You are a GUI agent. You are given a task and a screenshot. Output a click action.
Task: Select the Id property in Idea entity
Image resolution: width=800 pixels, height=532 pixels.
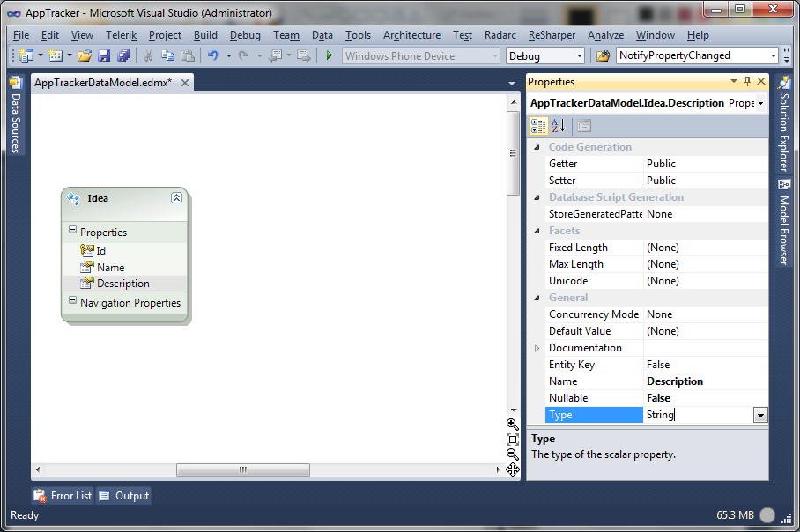coord(101,251)
